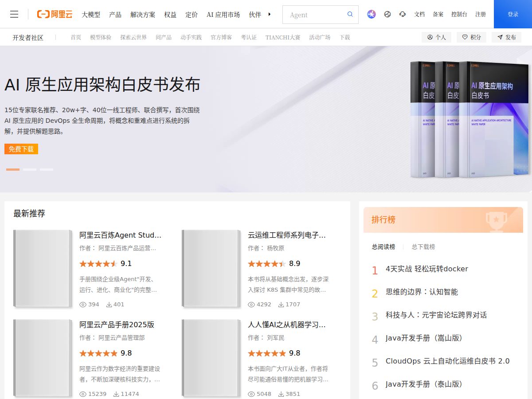Open 活动广场 in community nav

coord(320,37)
